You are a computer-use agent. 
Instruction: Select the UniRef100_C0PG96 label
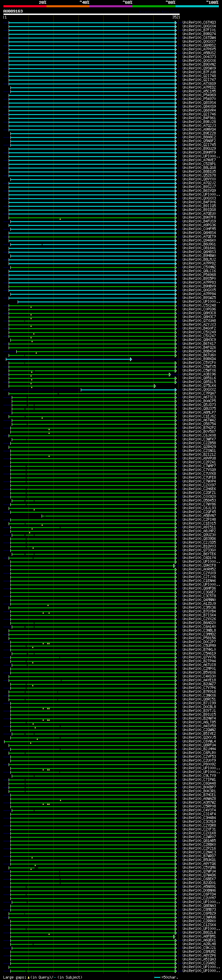tap(199, 309)
